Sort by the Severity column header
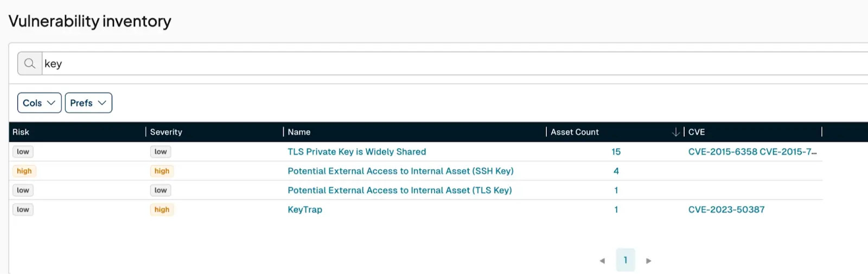The height and width of the screenshot is (274, 868). click(166, 132)
